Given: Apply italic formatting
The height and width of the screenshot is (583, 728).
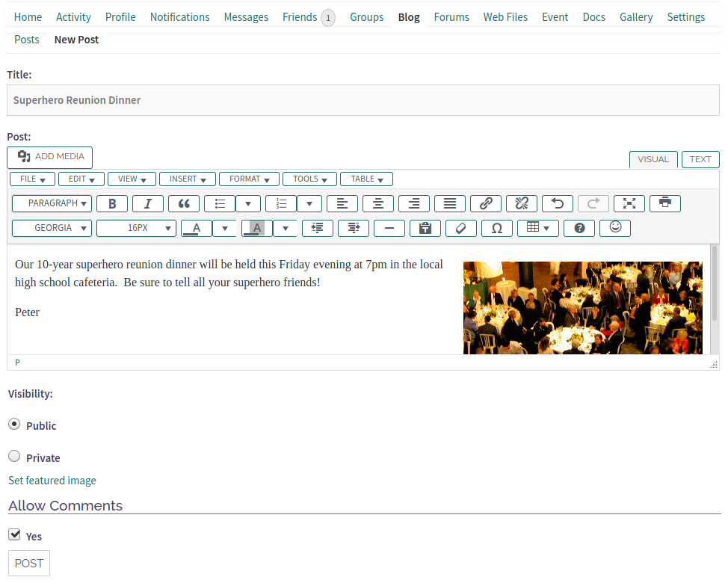Looking at the screenshot, I should tap(147, 203).
